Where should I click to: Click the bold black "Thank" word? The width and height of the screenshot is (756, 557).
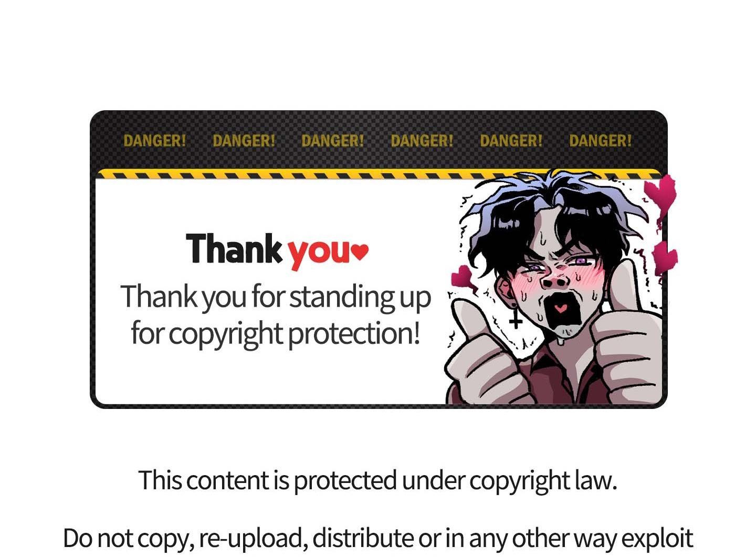pyautogui.click(x=234, y=249)
